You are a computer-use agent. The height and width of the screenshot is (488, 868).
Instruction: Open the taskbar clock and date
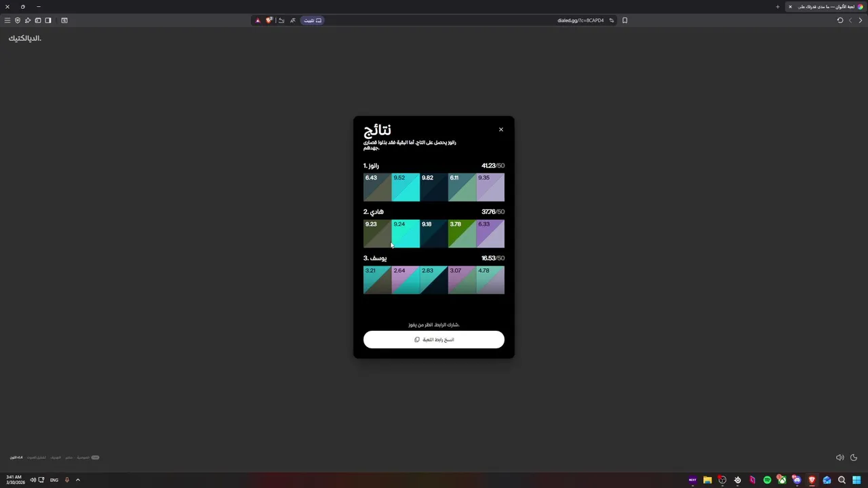[x=16, y=480]
